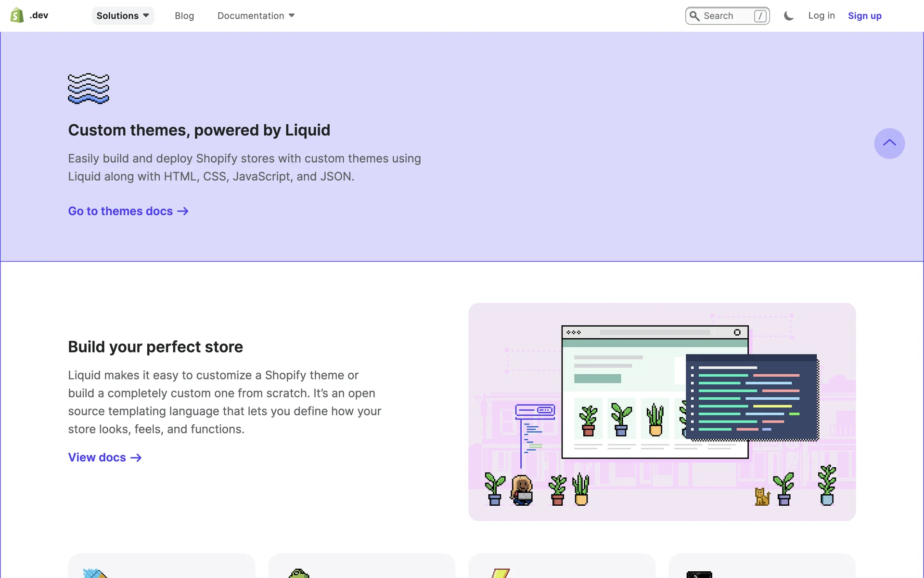Click the Sign up link
924x578 pixels.
click(864, 16)
